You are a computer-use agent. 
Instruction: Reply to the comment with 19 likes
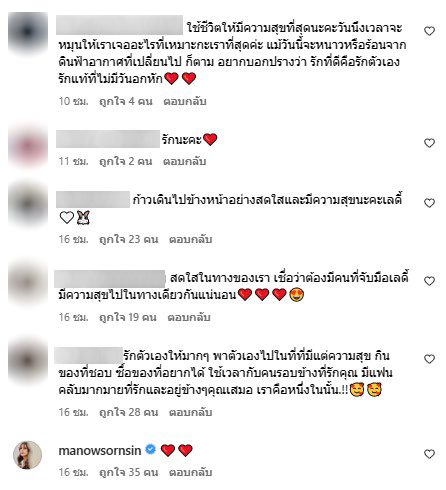click(189, 317)
